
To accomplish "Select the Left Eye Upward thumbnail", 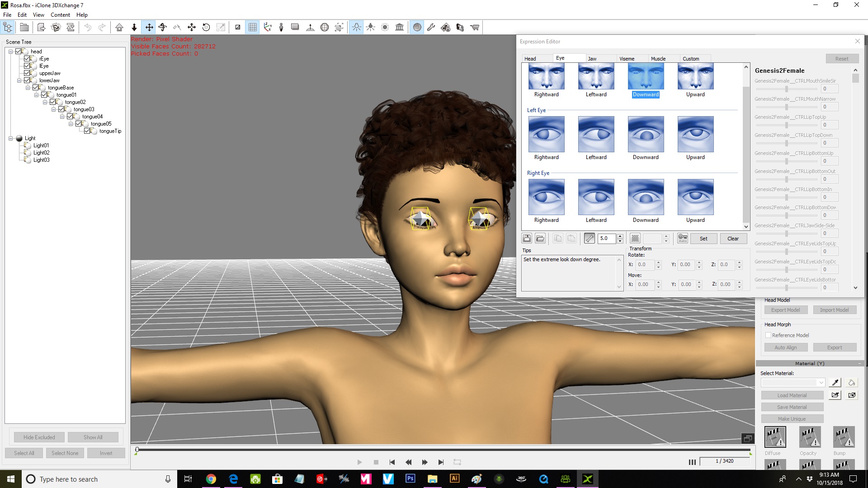I will point(695,134).
